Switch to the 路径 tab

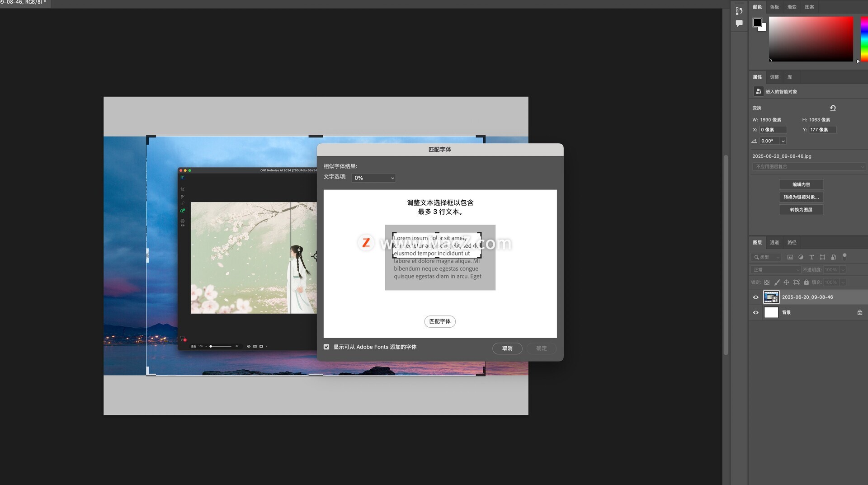pos(792,243)
